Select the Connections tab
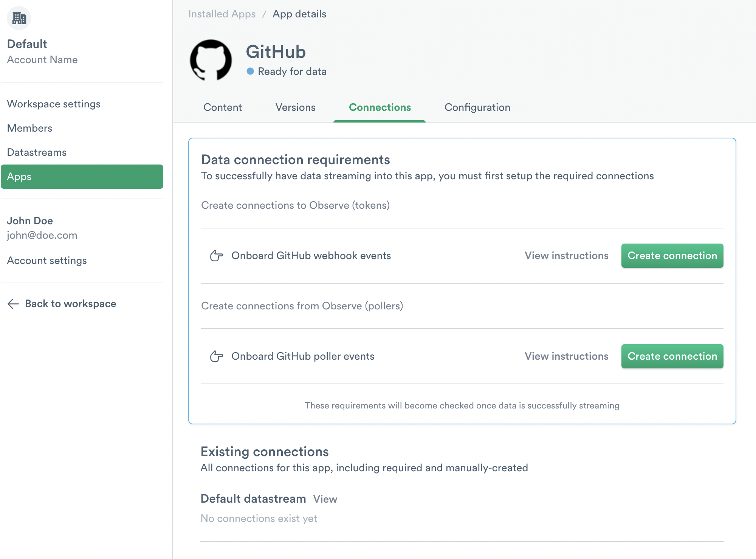The width and height of the screenshot is (756, 559). pos(380,107)
